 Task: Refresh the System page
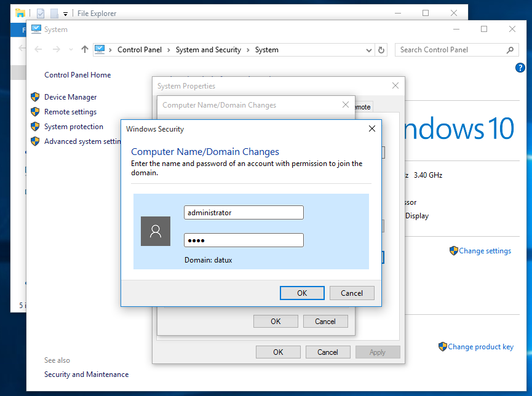pos(381,50)
